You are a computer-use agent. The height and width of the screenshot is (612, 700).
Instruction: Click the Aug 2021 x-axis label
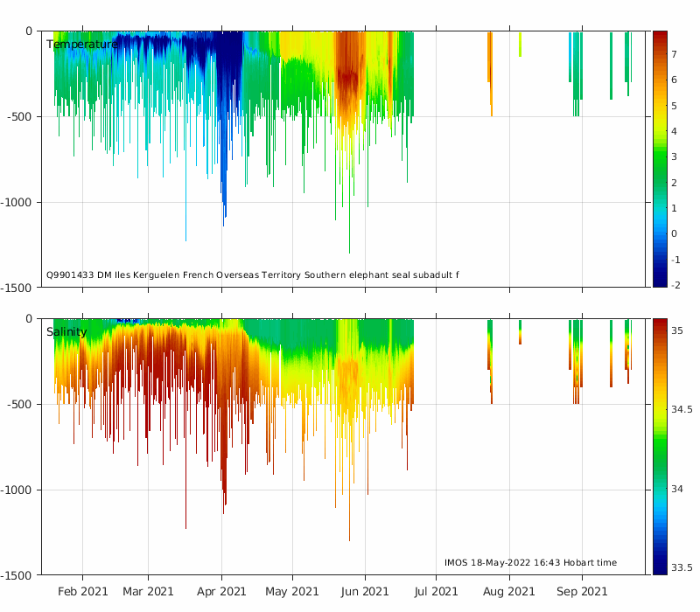tap(509, 592)
